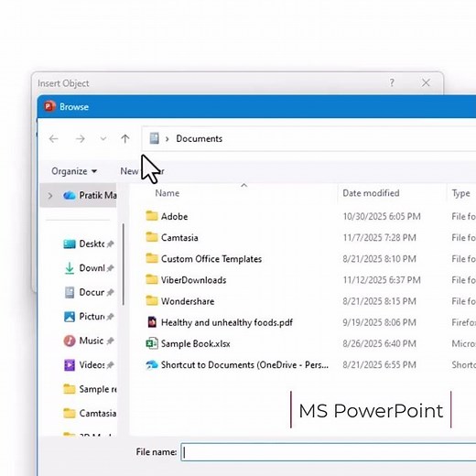The image size is (476, 476).
Task: Sort files by the Type column
Action: click(x=460, y=193)
